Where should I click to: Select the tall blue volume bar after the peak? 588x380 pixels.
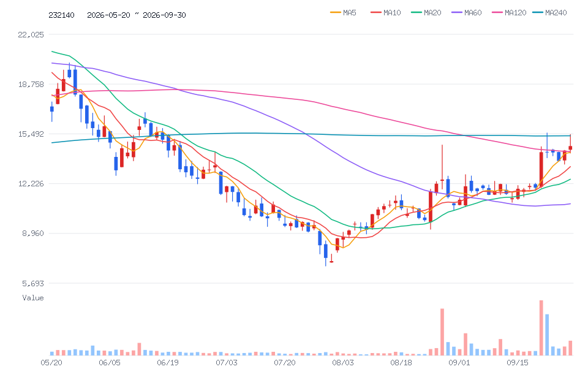[x=547, y=335]
